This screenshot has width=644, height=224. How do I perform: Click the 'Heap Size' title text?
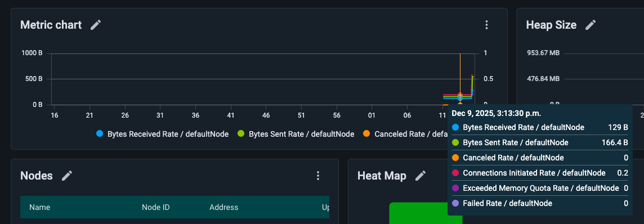(x=551, y=25)
